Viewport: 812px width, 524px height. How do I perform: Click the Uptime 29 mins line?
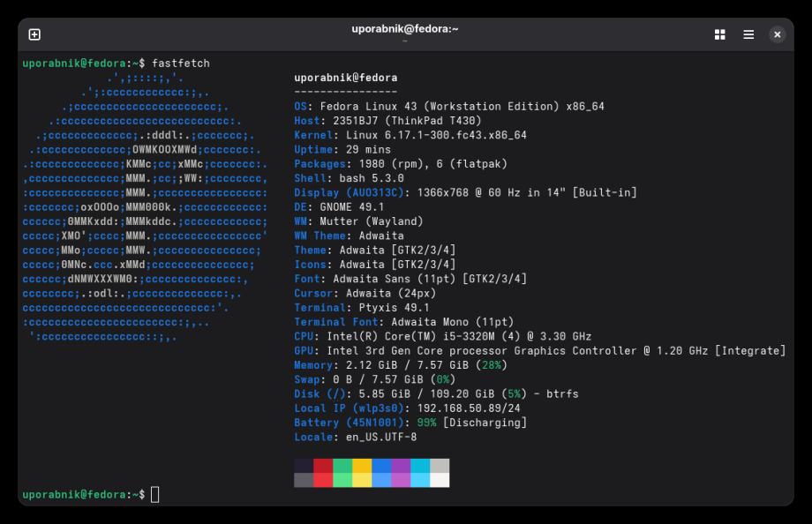tap(342, 150)
